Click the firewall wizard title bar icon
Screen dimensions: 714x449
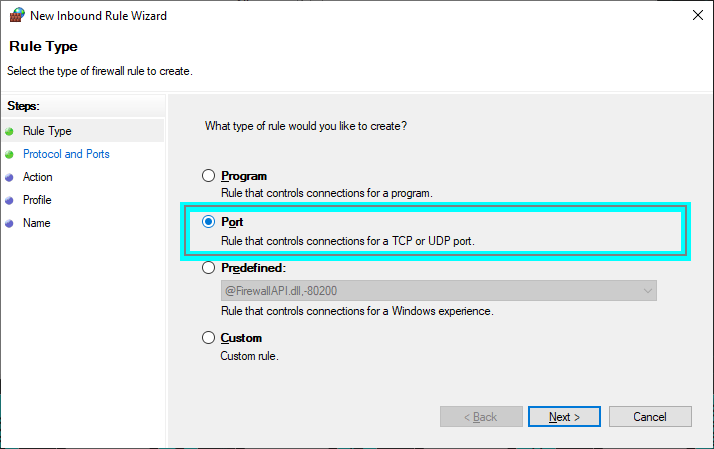[16, 16]
